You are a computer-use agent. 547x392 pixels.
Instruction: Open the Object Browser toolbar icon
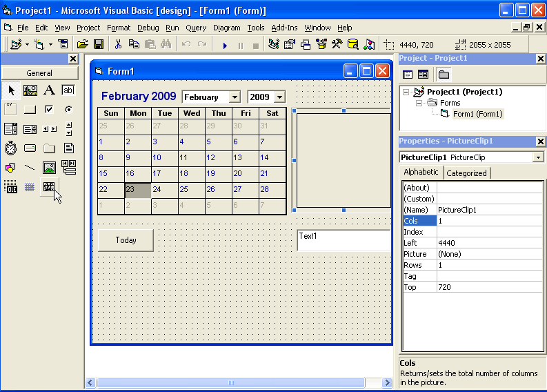[321, 44]
